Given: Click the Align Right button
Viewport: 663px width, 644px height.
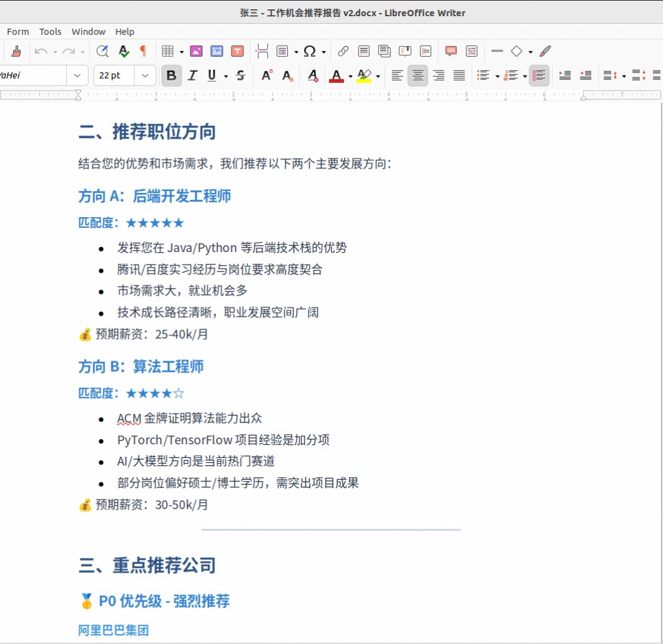Looking at the screenshot, I should click(x=439, y=76).
